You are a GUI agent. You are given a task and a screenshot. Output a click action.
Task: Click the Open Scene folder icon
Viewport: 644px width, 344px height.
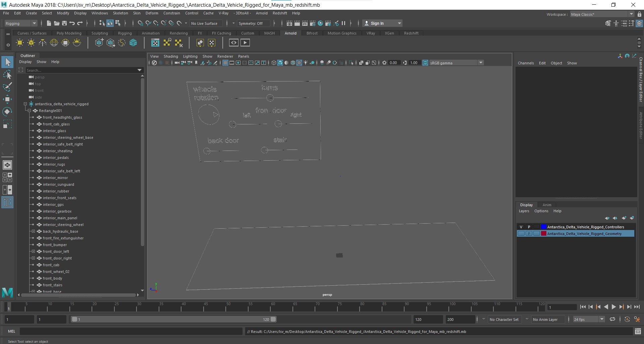57,23
